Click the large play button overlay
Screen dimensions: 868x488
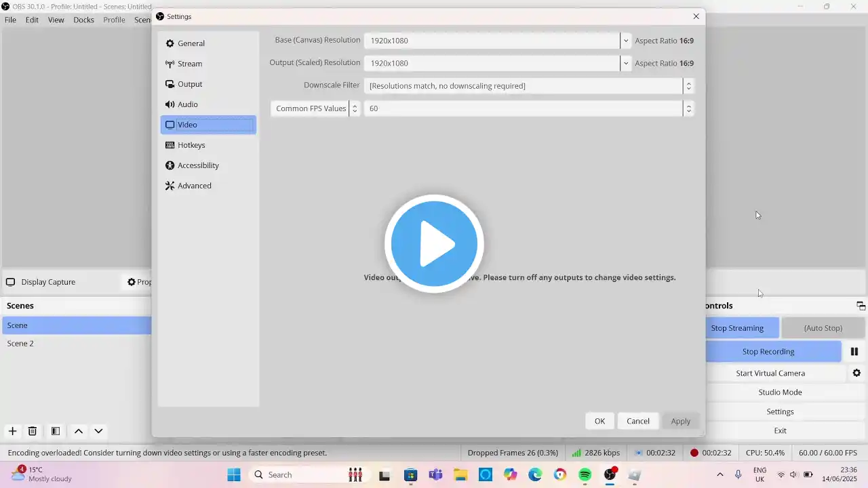[434, 244]
